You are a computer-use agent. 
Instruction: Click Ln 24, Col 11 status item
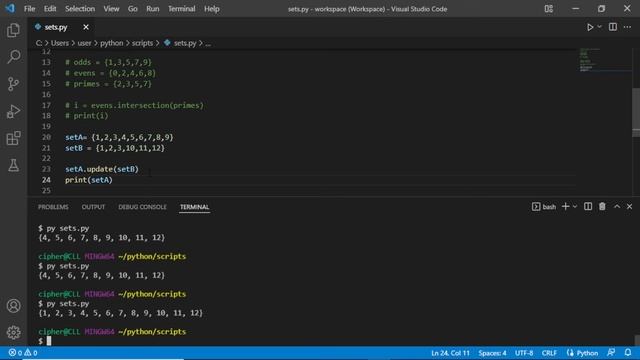(450, 353)
